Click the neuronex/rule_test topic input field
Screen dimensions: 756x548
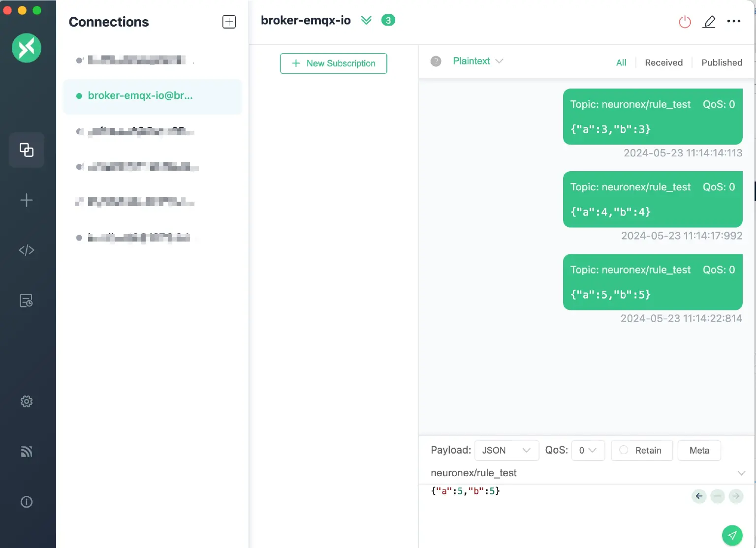pyautogui.click(x=581, y=473)
